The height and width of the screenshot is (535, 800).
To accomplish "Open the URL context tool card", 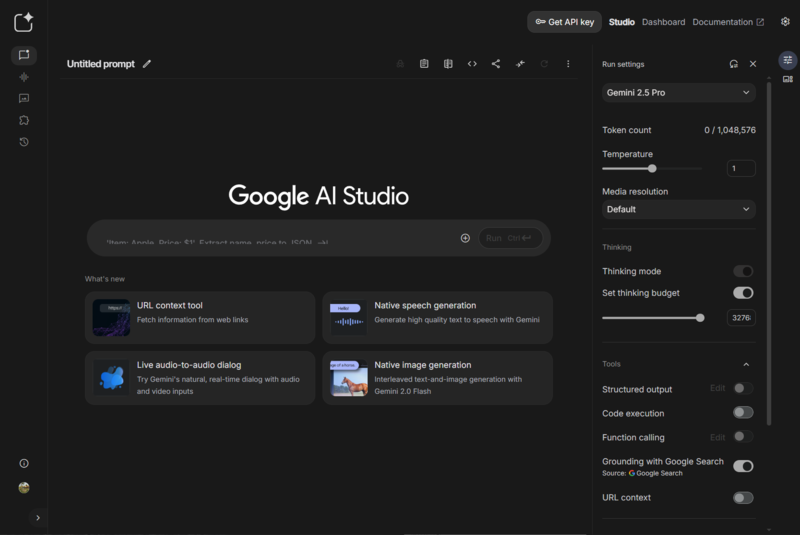I will [x=199, y=318].
